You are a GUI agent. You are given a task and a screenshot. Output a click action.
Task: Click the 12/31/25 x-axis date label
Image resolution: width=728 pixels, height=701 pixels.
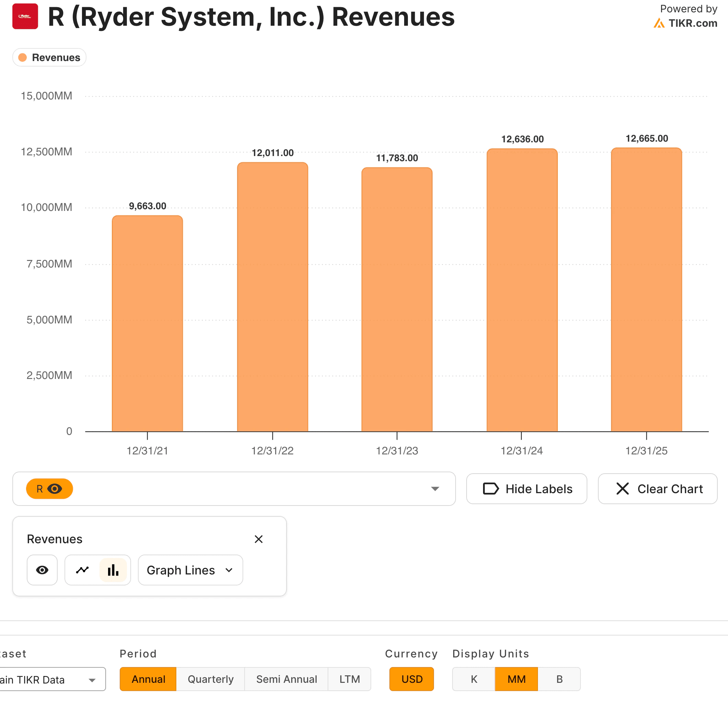coord(647,451)
